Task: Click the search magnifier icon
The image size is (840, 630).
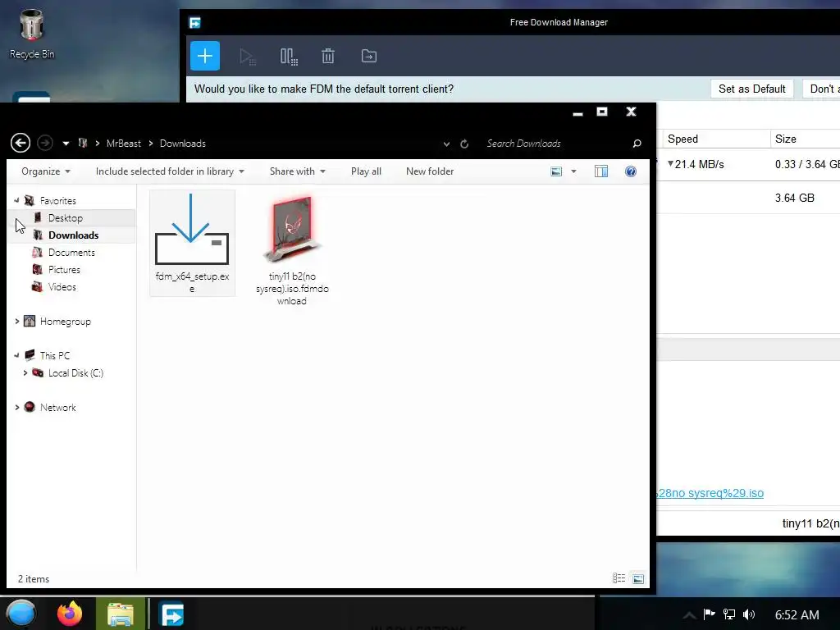Action: pos(637,144)
